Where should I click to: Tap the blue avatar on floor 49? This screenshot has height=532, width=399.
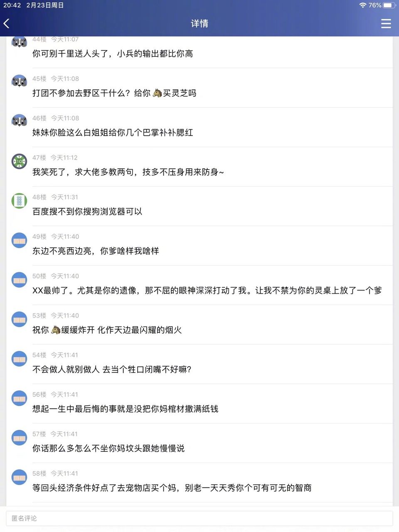(19, 240)
